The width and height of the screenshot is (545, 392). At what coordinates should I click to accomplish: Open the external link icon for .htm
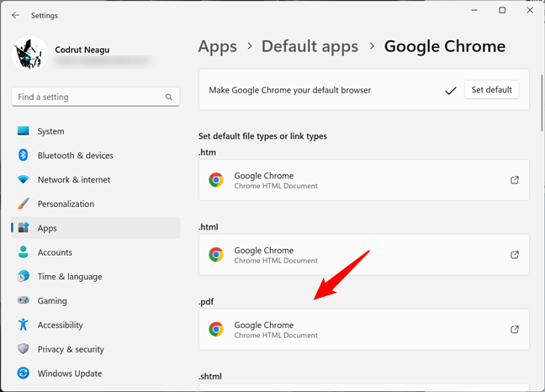(x=515, y=180)
